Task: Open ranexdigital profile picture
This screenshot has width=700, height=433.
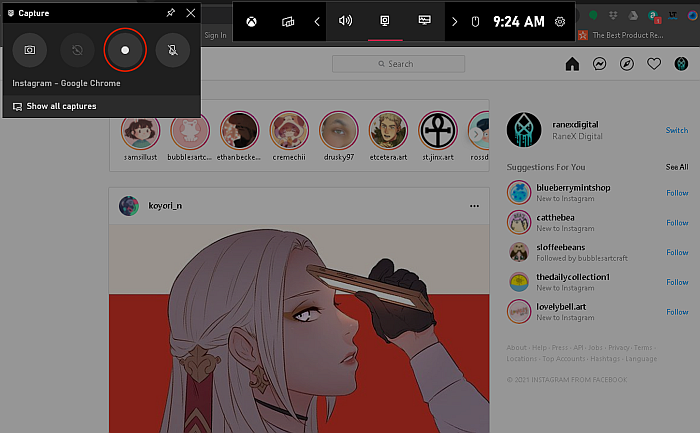Action: [524, 130]
